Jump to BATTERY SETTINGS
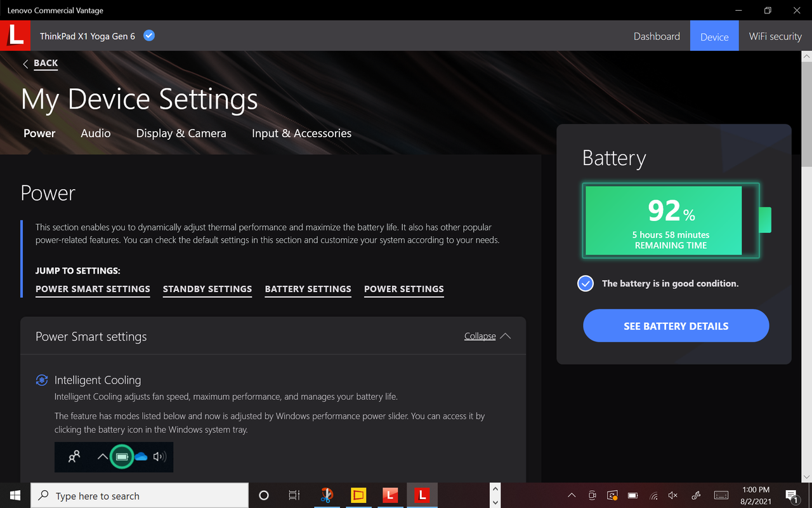This screenshot has width=812, height=508. click(308, 289)
